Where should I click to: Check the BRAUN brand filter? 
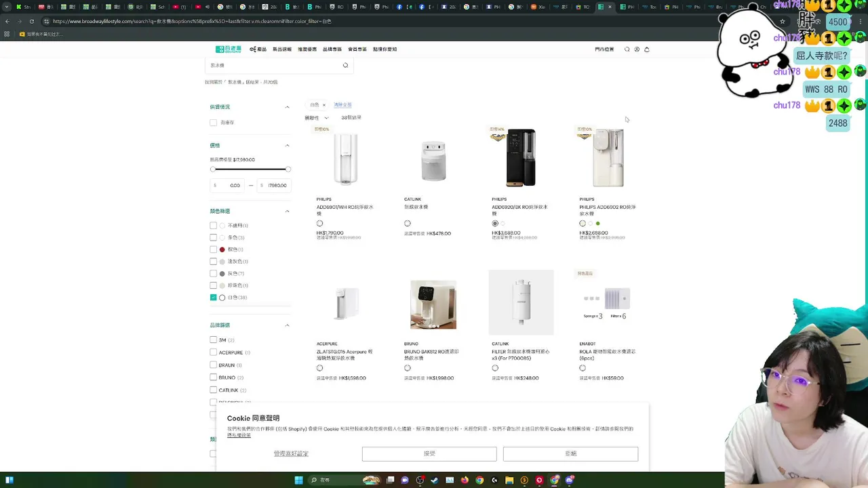[x=213, y=365]
